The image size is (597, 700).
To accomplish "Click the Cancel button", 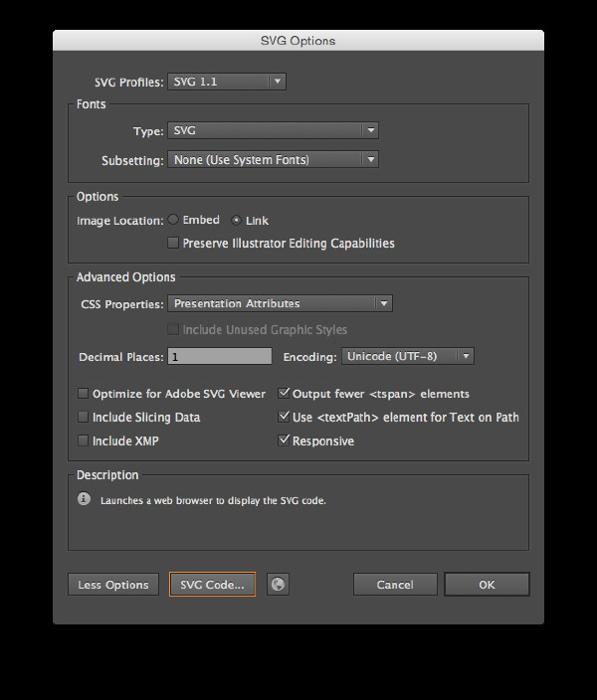I will coord(395,585).
